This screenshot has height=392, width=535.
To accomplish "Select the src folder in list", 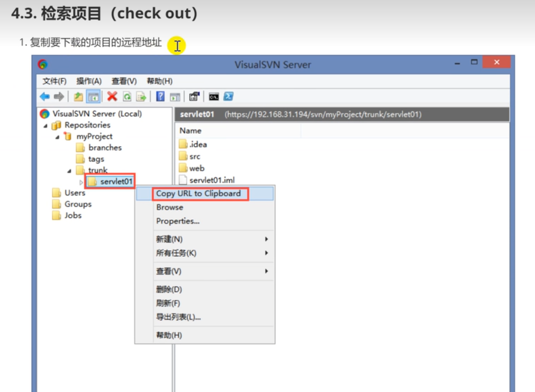I will 189,157.
